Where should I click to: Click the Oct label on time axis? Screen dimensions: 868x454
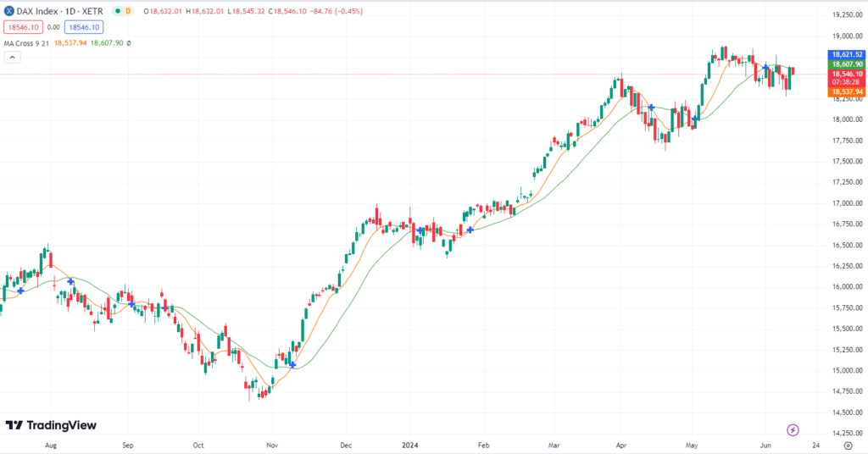198,446
